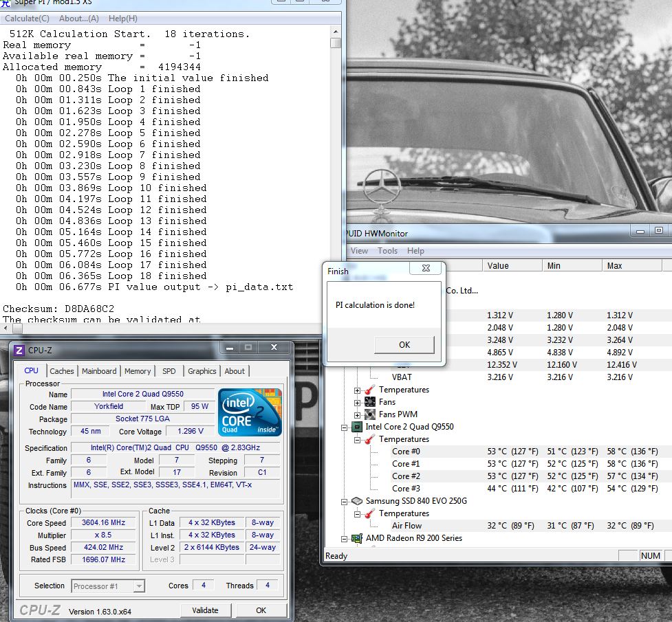Click the CPU-Z purple Z title icon
This screenshot has width=672, height=622.
coord(19,351)
